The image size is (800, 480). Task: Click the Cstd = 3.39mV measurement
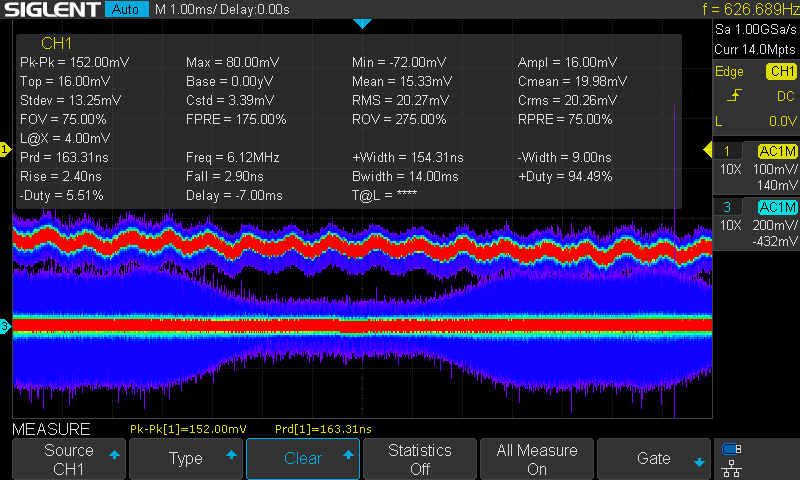point(230,100)
